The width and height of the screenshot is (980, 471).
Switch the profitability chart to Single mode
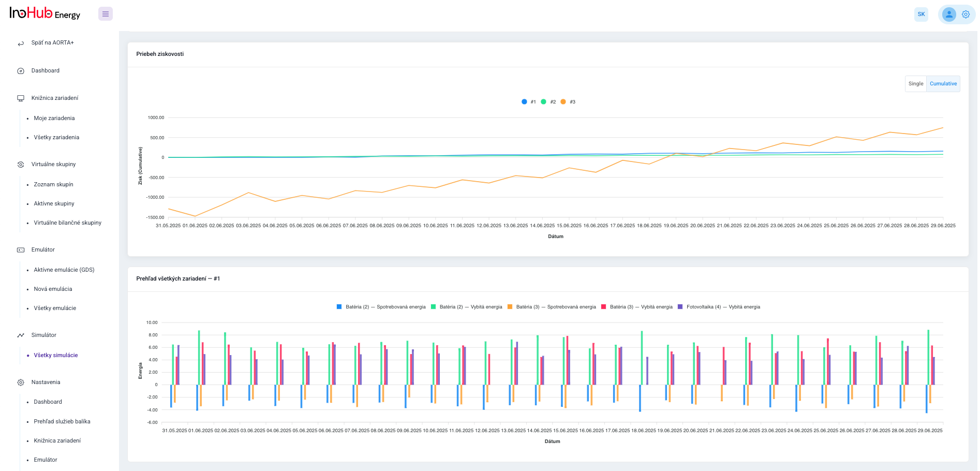pyautogui.click(x=915, y=83)
